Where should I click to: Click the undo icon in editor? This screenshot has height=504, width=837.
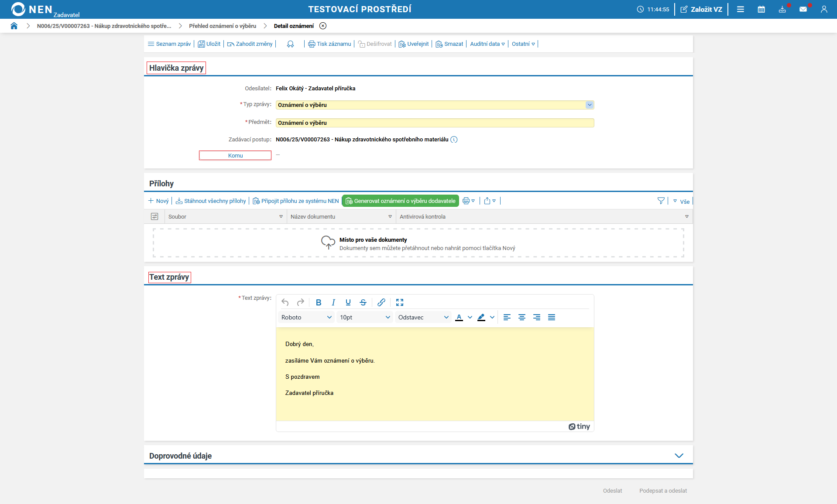coord(285,302)
